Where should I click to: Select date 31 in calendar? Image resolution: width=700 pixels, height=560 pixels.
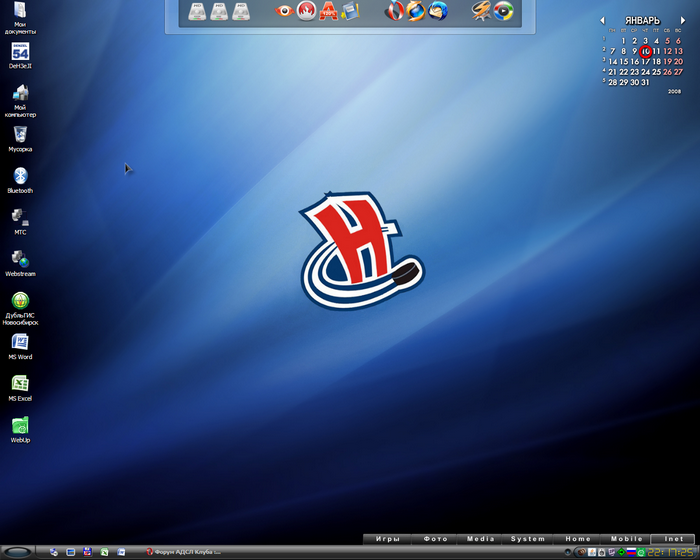click(x=645, y=82)
